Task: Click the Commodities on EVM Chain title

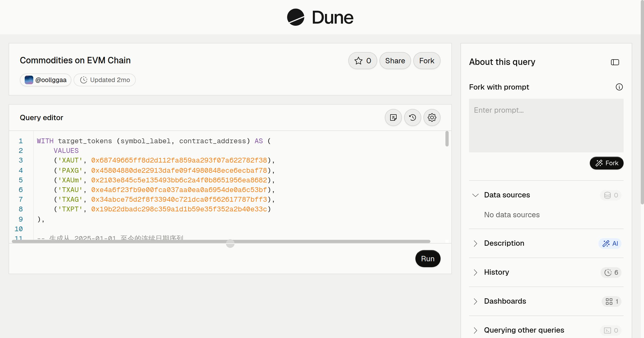Action: click(75, 60)
